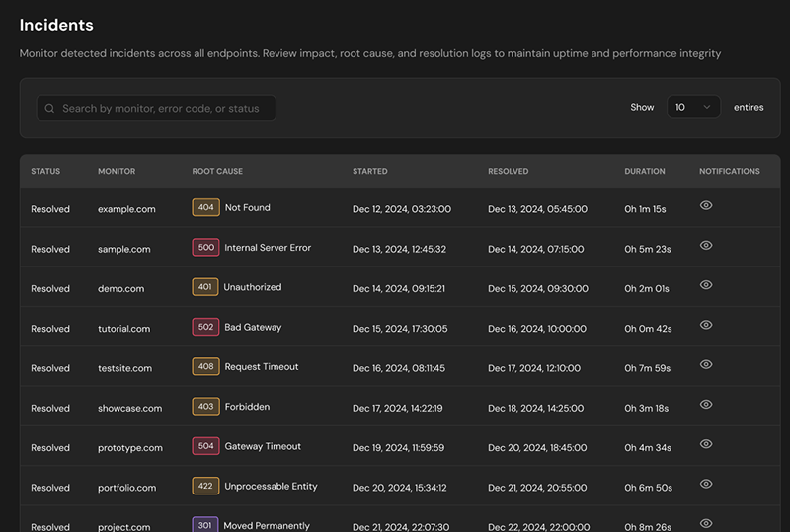
Task: Click the 408 error code badge
Action: [x=205, y=367]
